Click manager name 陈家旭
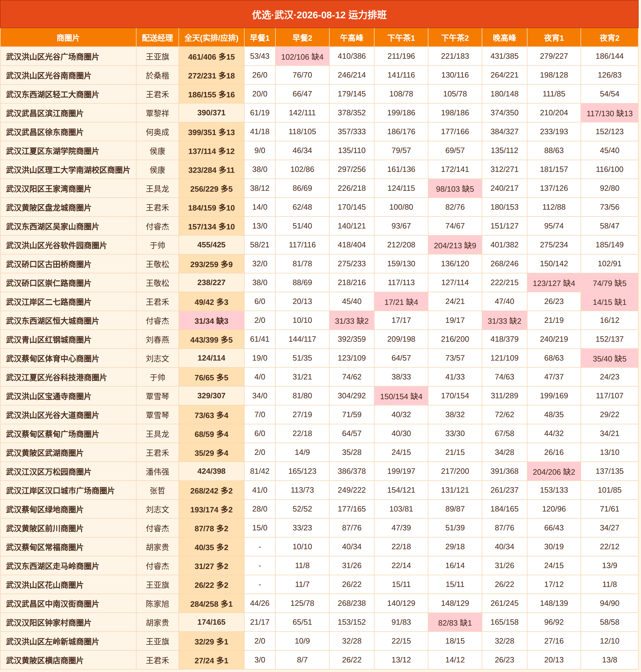Viewport: 641px width, 672px height. 157,604
